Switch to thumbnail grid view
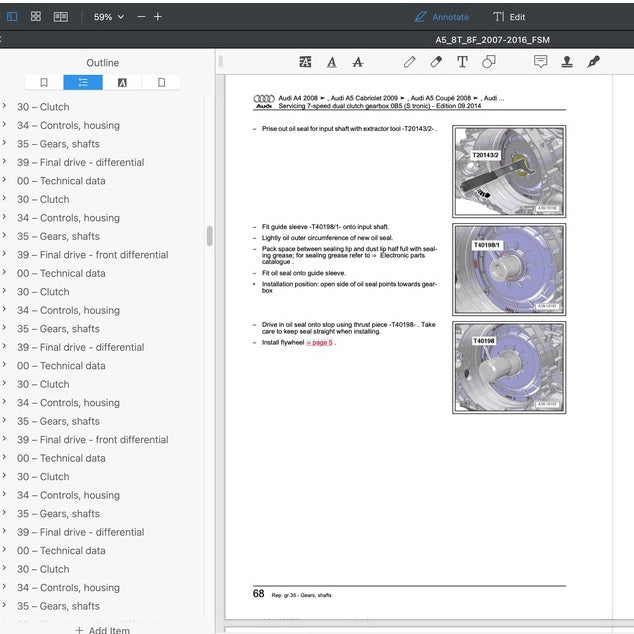The height and width of the screenshot is (634, 634). 36,16
